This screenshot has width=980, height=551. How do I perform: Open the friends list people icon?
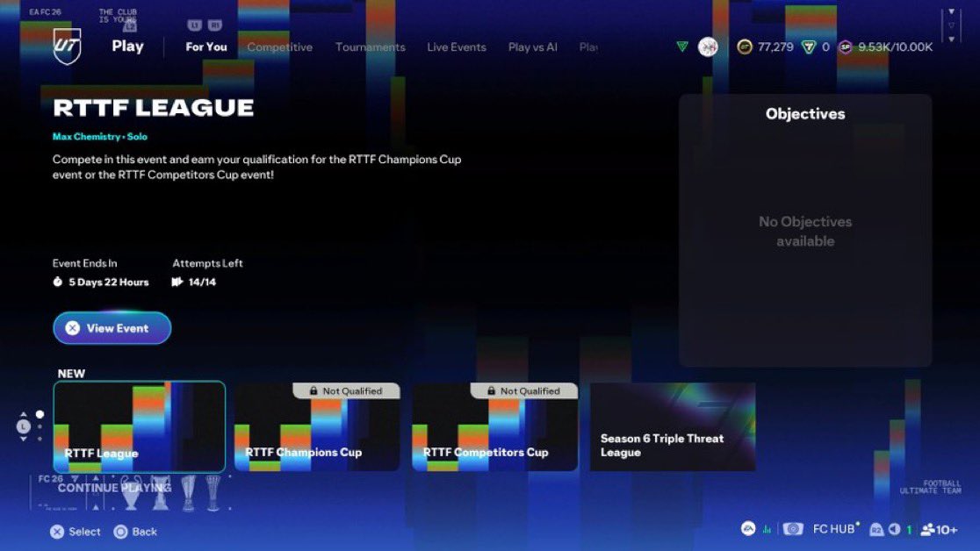[927, 530]
